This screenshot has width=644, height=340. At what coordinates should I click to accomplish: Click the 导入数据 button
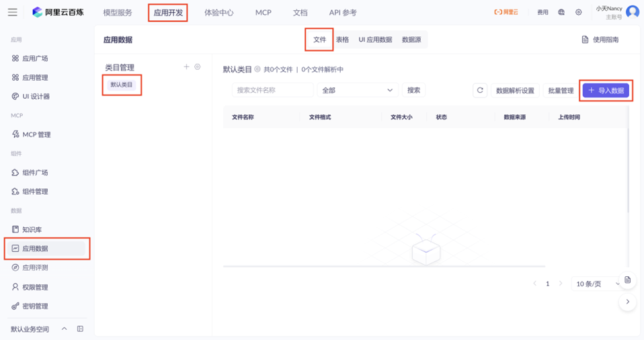pos(606,90)
